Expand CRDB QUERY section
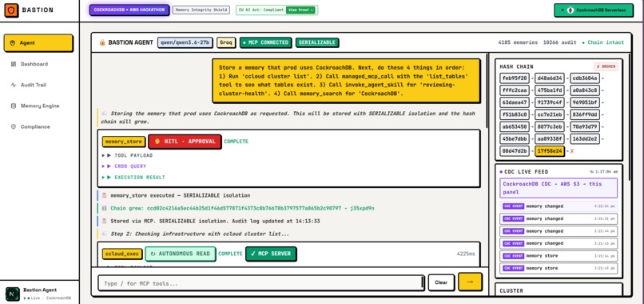The height and width of the screenshot is (304, 644). 124,166
